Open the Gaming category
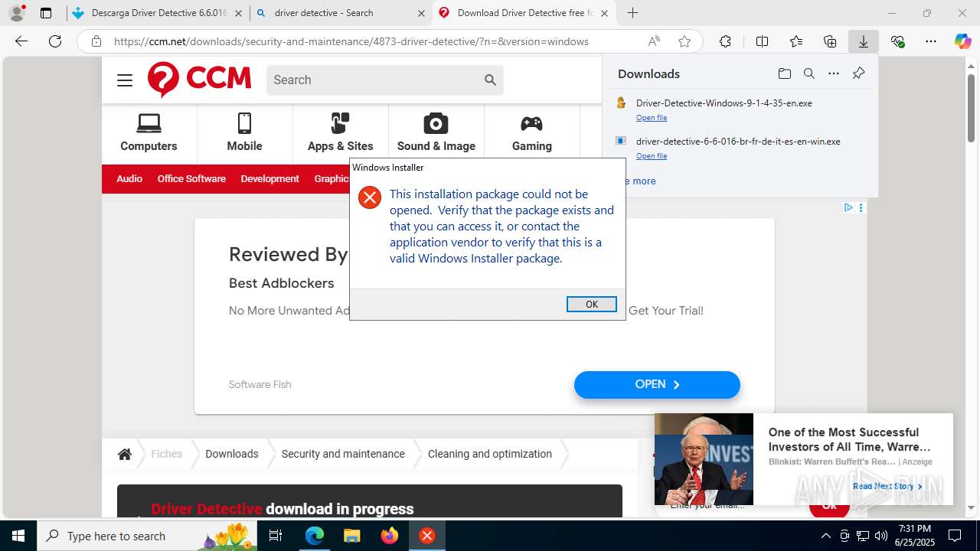 pos(531,133)
